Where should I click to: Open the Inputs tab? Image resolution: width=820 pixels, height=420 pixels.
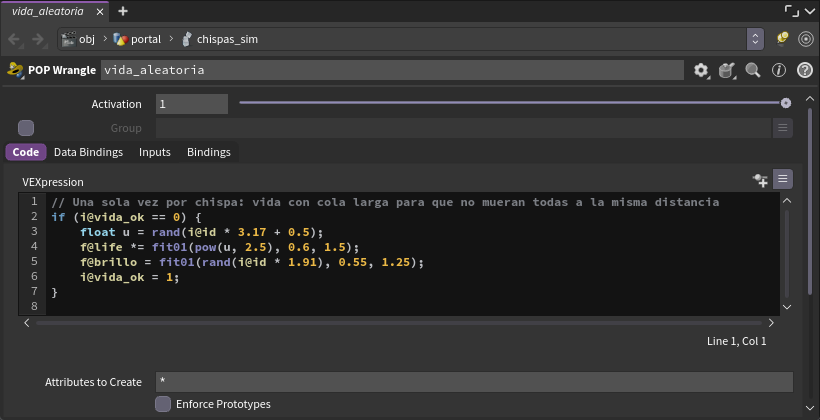155,152
